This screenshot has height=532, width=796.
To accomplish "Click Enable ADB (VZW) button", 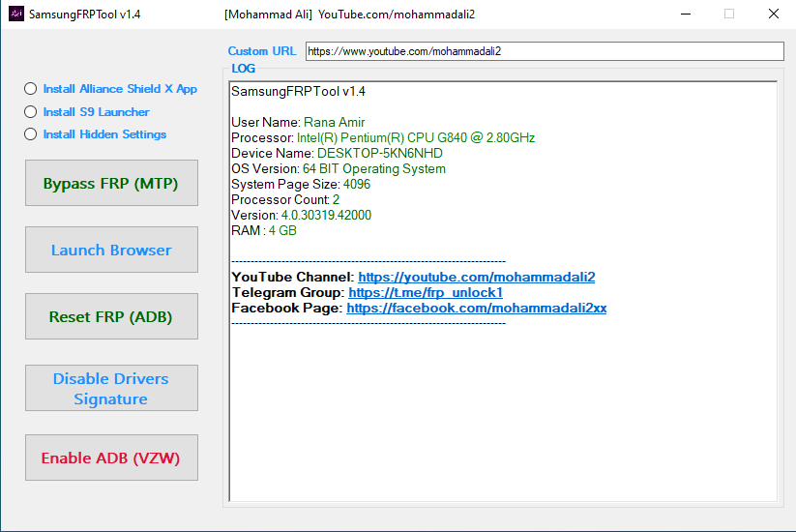I will tap(111, 458).
